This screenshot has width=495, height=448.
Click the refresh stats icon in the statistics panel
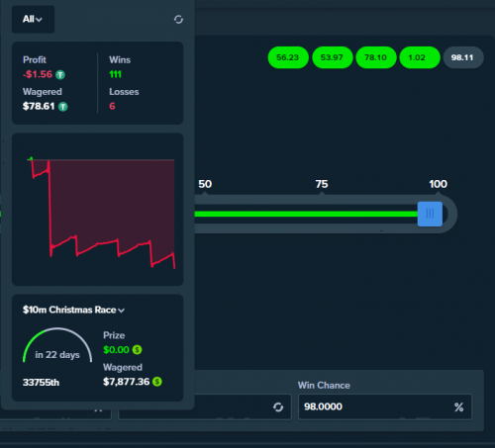[x=178, y=20]
